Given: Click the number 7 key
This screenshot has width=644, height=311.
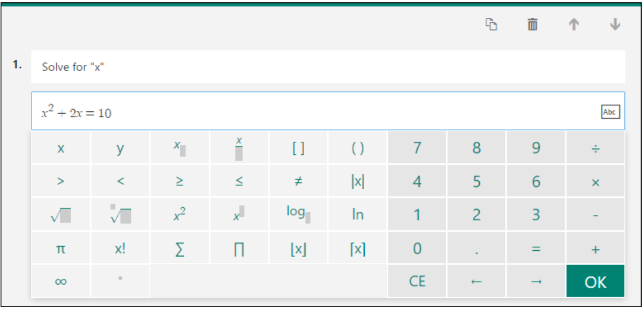Looking at the screenshot, I should pos(417,147).
